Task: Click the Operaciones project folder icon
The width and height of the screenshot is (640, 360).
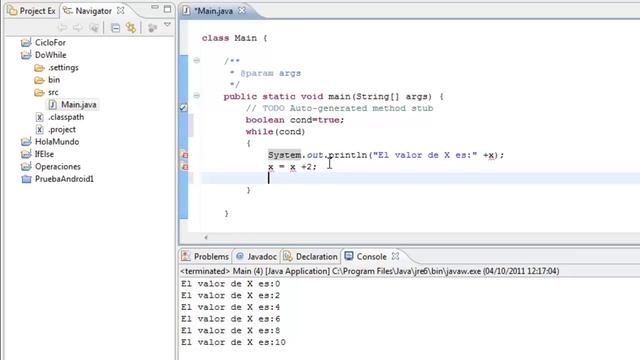Action: pos(26,167)
